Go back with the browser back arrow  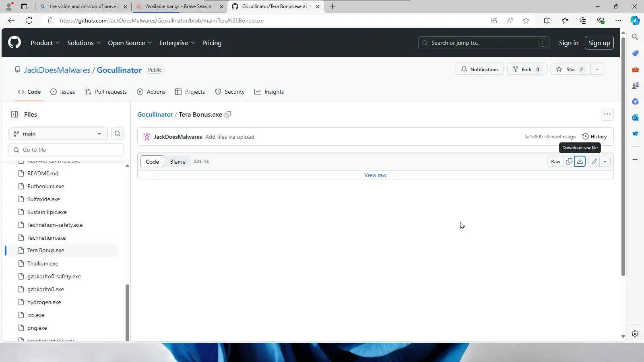[x=11, y=21]
